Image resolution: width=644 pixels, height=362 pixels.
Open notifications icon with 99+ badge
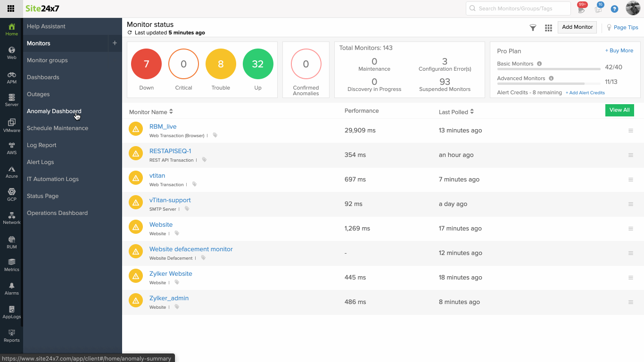[581, 8]
